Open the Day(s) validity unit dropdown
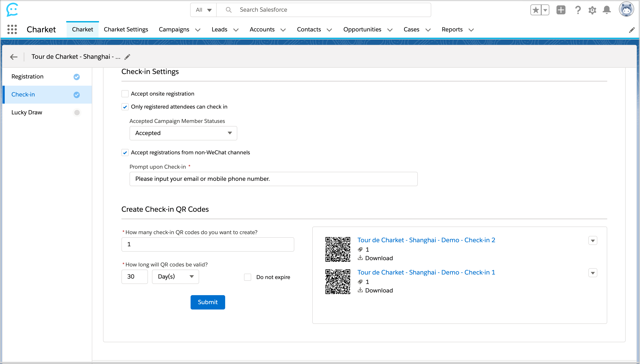The height and width of the screenshot is (364, 640). click(x=175, y=277)
